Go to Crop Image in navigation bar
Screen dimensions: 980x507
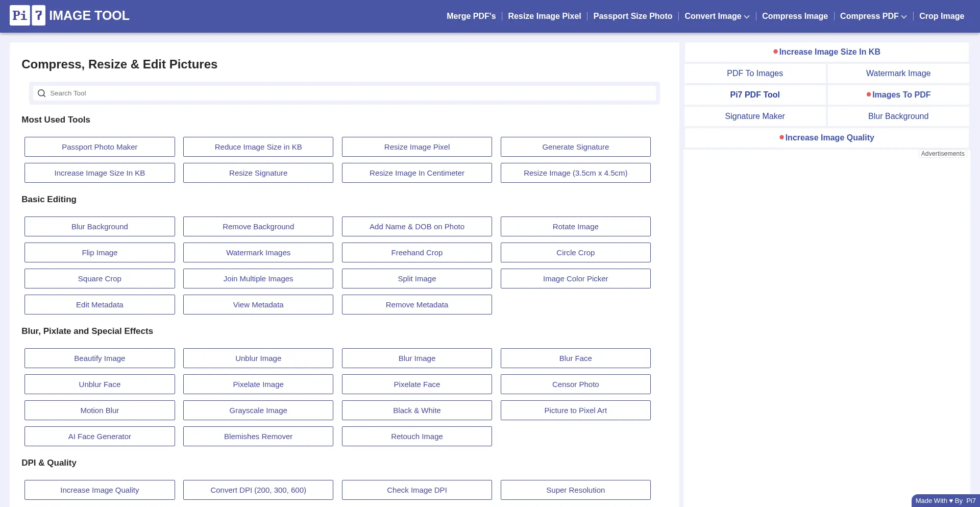[941, 16]
